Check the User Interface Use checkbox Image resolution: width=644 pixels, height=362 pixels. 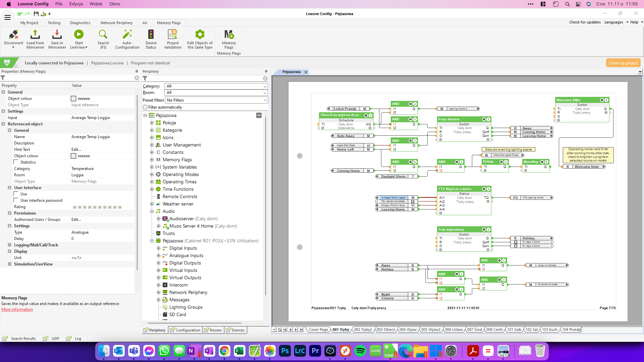coord(16,194)
